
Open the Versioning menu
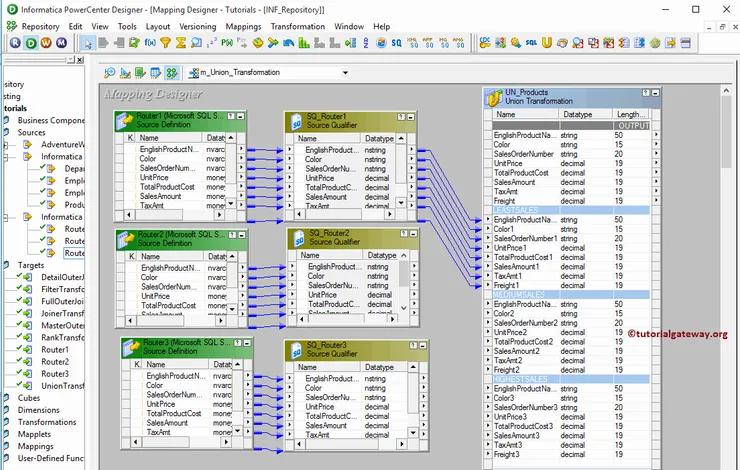pyautogui.click(x=197, y=26)
